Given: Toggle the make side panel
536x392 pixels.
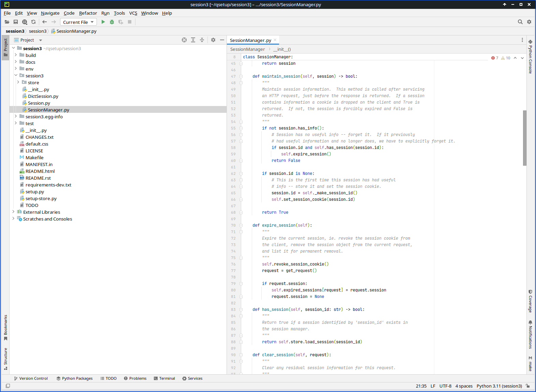Looking at the screenshot, I should (530, 364).
